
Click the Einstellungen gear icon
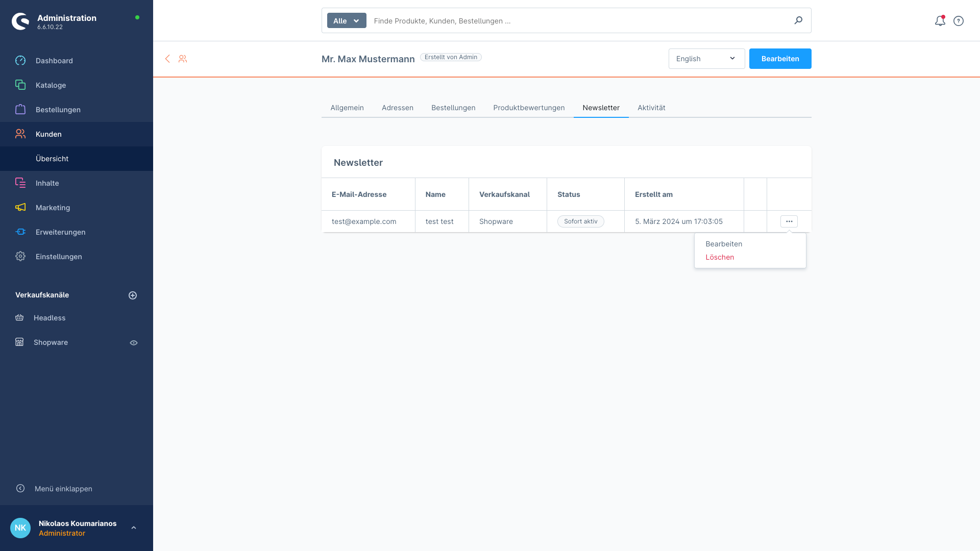(x=20, y=257)
